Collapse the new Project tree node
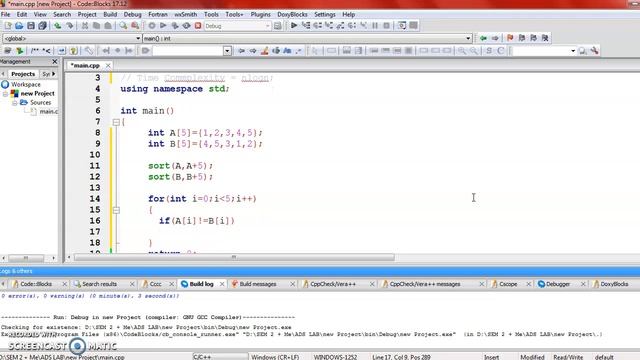 click(5, 94)
